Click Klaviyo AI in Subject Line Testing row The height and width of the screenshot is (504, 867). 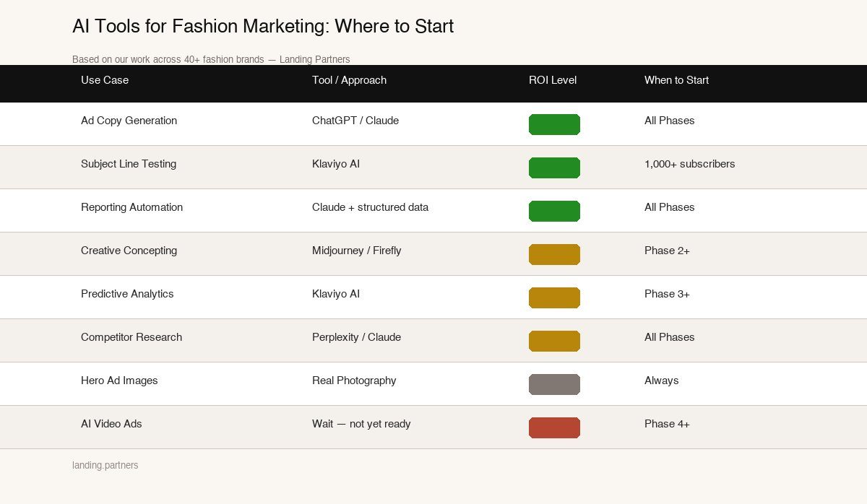(336, 164)
